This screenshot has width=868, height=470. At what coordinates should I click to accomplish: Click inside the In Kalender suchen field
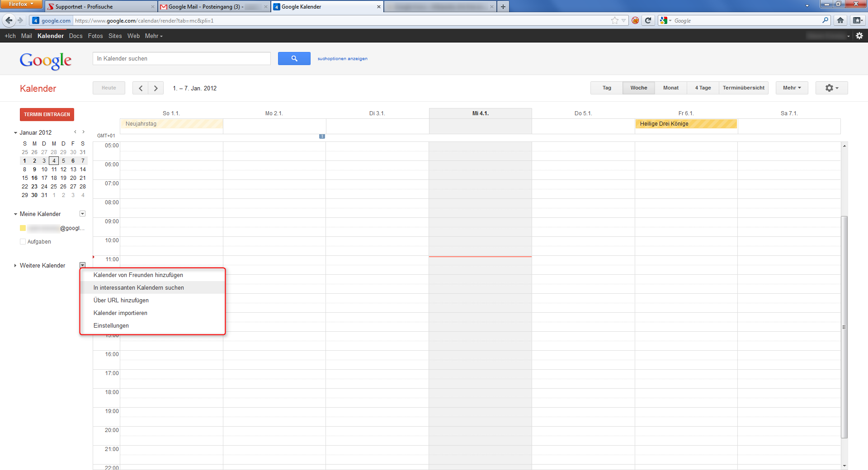(x=181, y=58)
